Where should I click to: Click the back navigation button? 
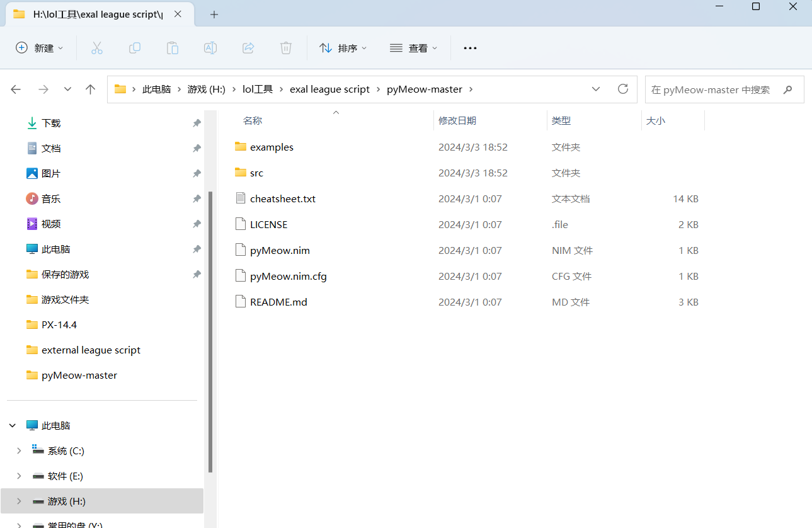tap(16, 89)
